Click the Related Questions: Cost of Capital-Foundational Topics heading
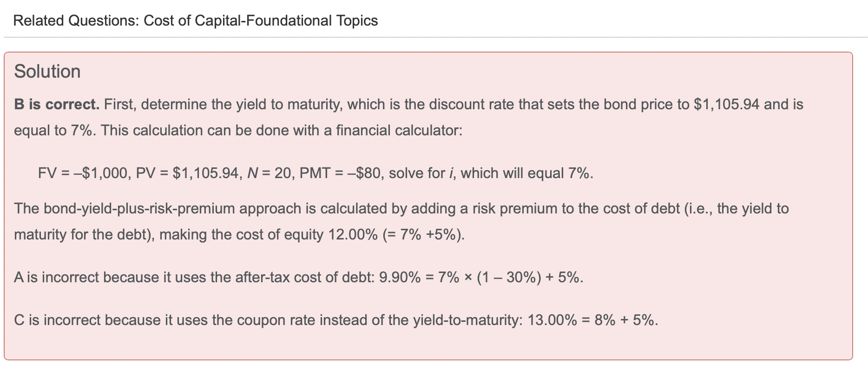This screenshot has height=372, width=868. (x=195, y=20)
